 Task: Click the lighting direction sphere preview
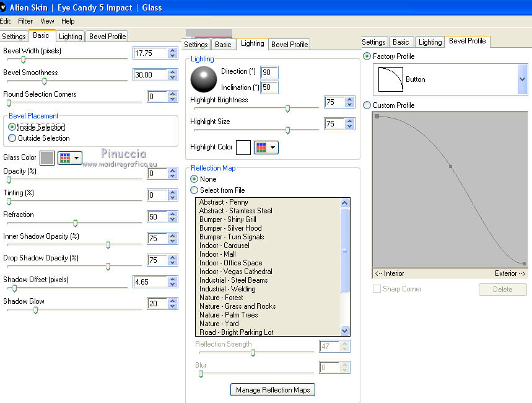(203, 80)
